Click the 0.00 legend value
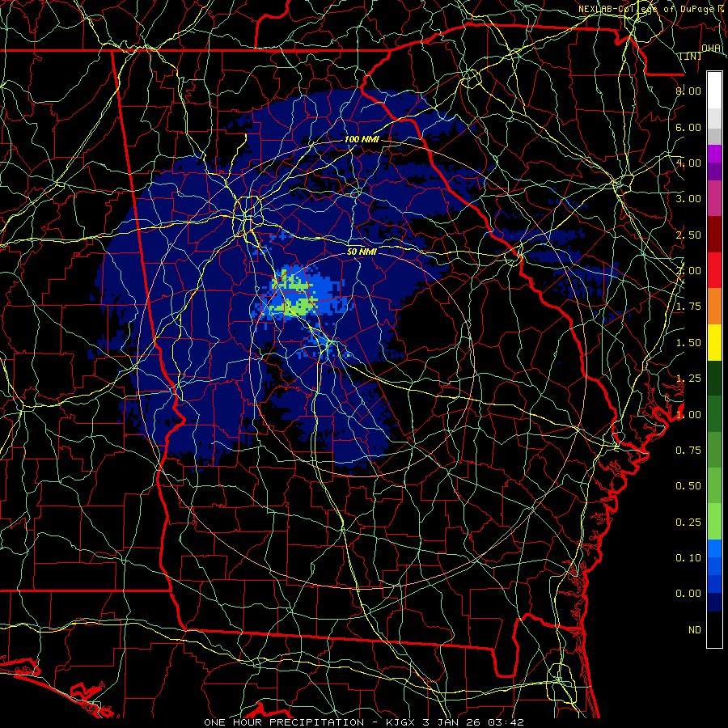 tap(688, 594)
